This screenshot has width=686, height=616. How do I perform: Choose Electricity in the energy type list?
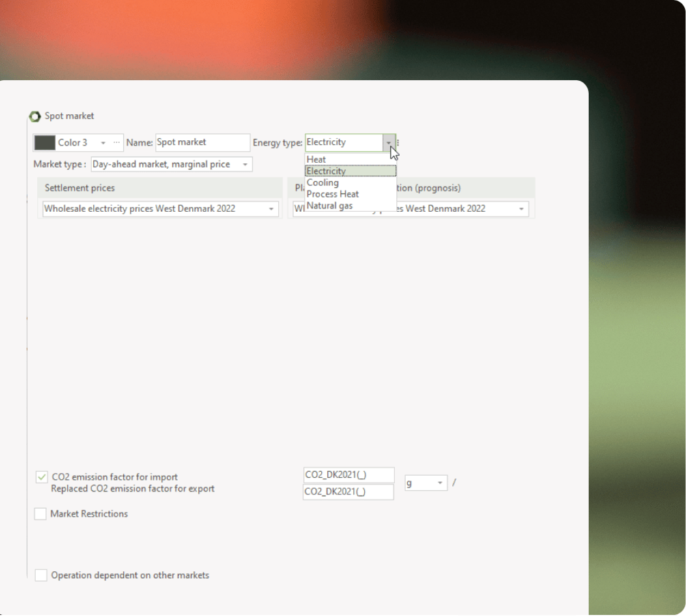(326, 171)
